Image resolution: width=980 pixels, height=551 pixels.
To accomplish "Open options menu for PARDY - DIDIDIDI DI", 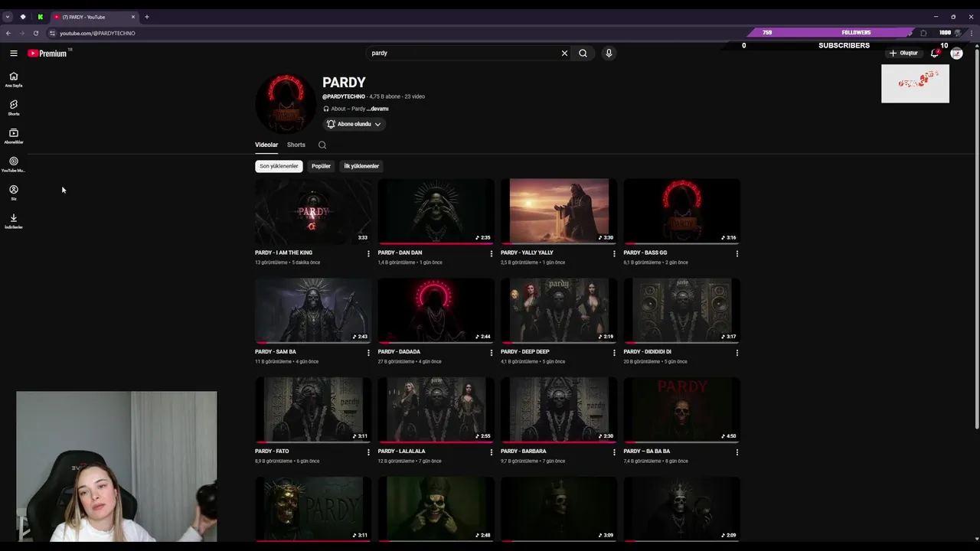I will [x=737, y=353].
